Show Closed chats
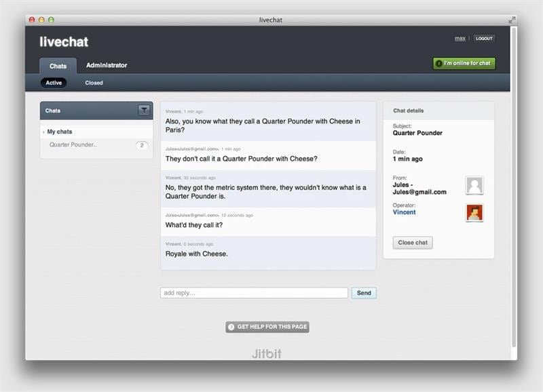 coord(94,83)
